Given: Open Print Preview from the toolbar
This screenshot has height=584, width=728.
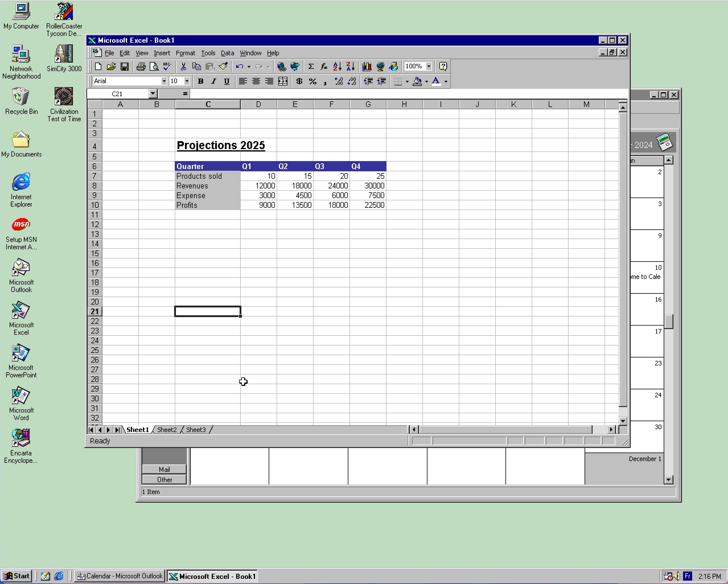Looking at the screenshot, I should point(154,67).
